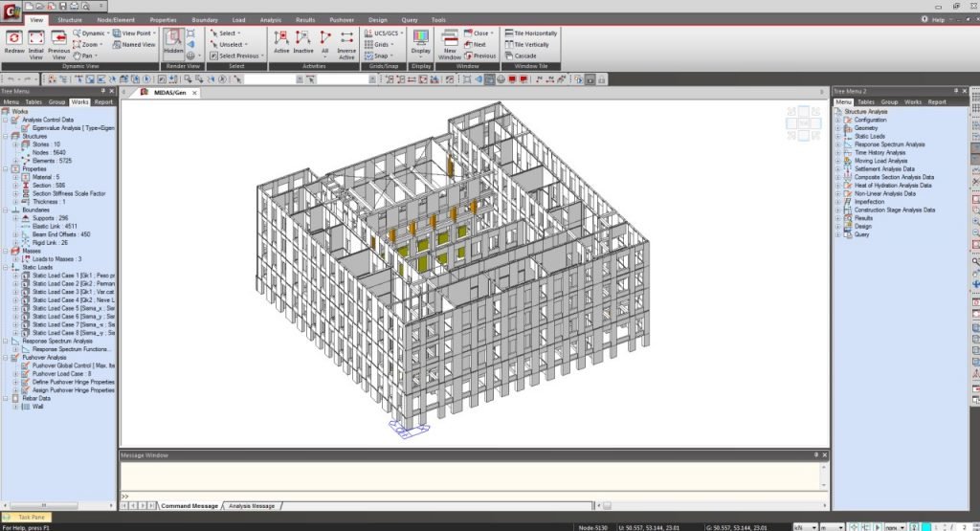This screenshot has width=980, height=531.
Task: Expand Static Load Case 1 tree node
Action: (16, 276)
